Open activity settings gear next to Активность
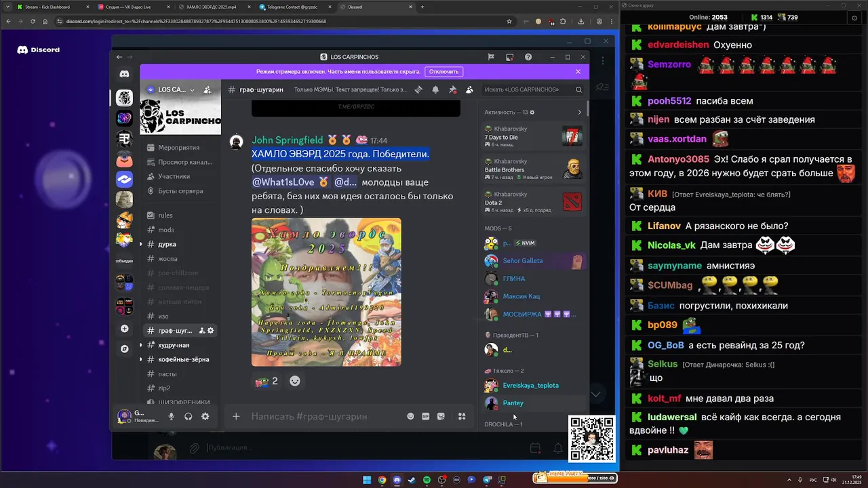This screenshot has width=868, height=488. click(x=532, y=113)
